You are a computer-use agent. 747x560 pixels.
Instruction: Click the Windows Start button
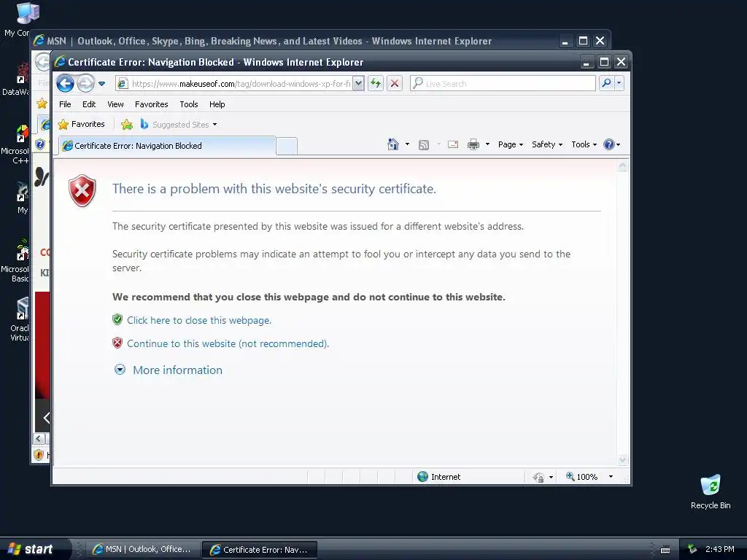35,549
